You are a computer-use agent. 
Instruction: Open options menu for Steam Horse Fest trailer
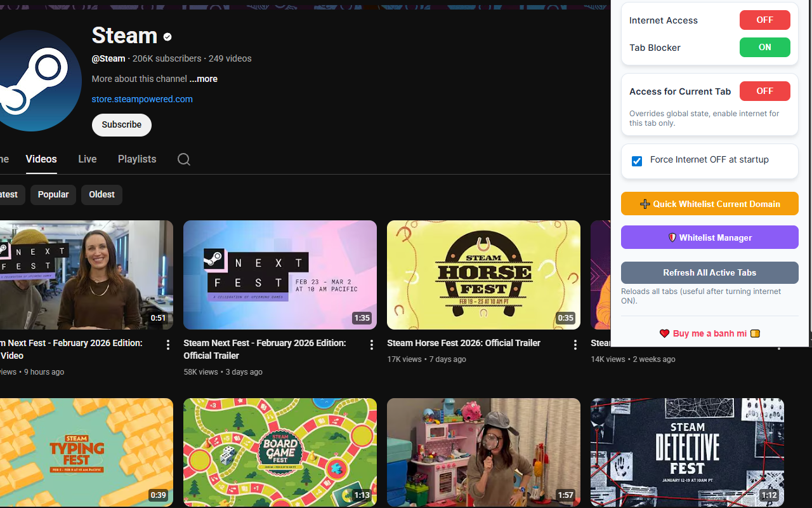coord(575,345)
